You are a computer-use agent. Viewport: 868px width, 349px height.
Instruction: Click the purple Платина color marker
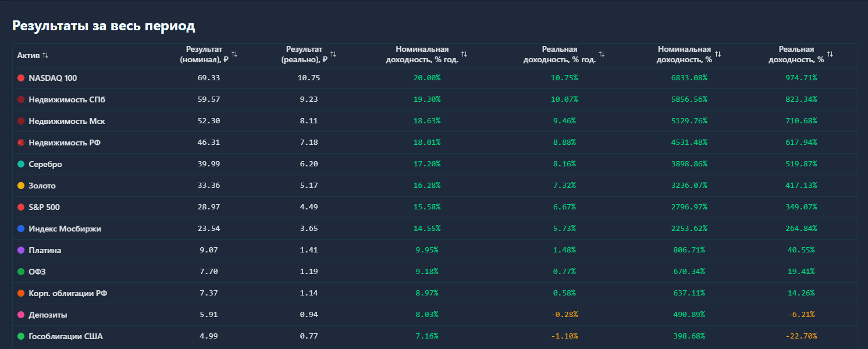click(21, 250)
